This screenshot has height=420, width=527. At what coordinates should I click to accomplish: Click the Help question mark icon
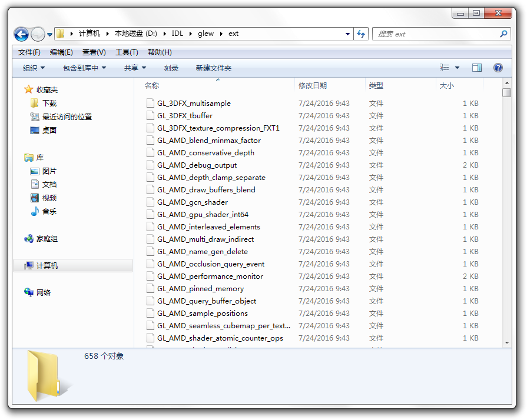498,68
